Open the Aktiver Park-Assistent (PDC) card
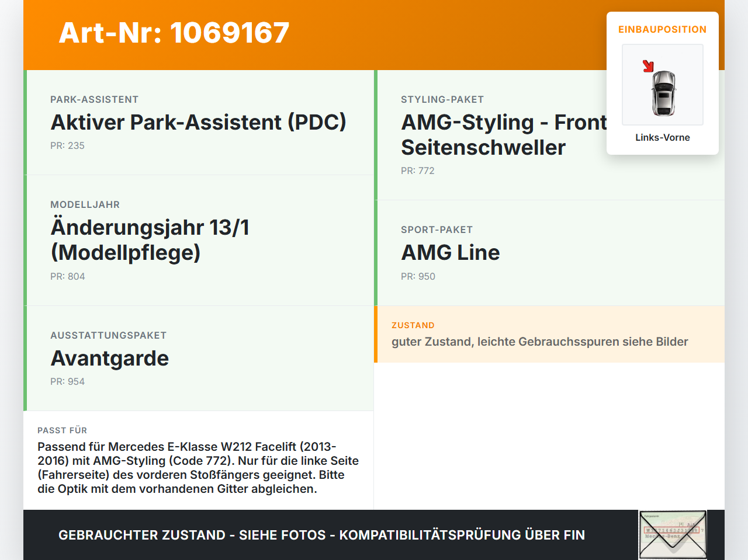Viewport: 748px width, 560px height. pyautogui.click(x=199, y=123)
